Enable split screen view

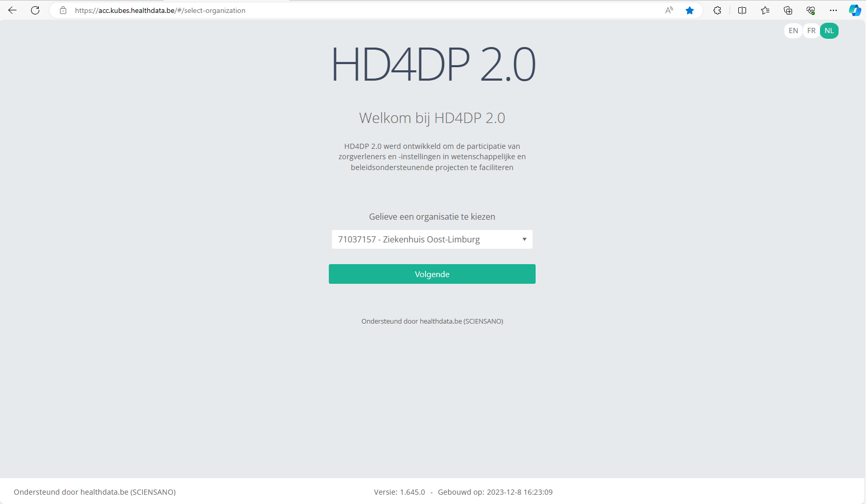[742, 10]
